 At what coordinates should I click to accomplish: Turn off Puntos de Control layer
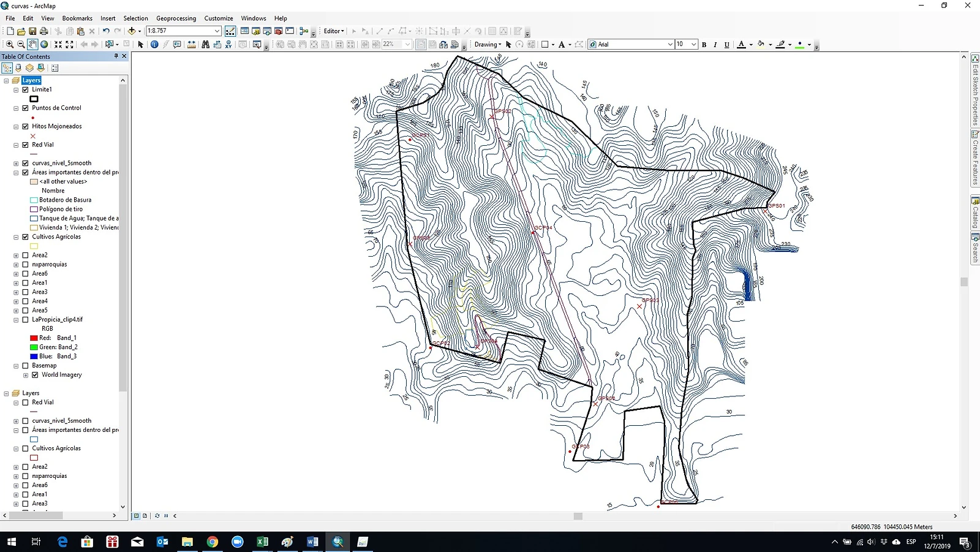click(25, 108)
